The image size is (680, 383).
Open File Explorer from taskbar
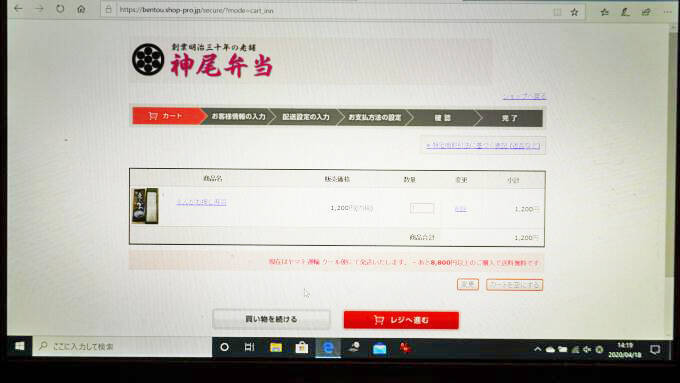point(276,347)
